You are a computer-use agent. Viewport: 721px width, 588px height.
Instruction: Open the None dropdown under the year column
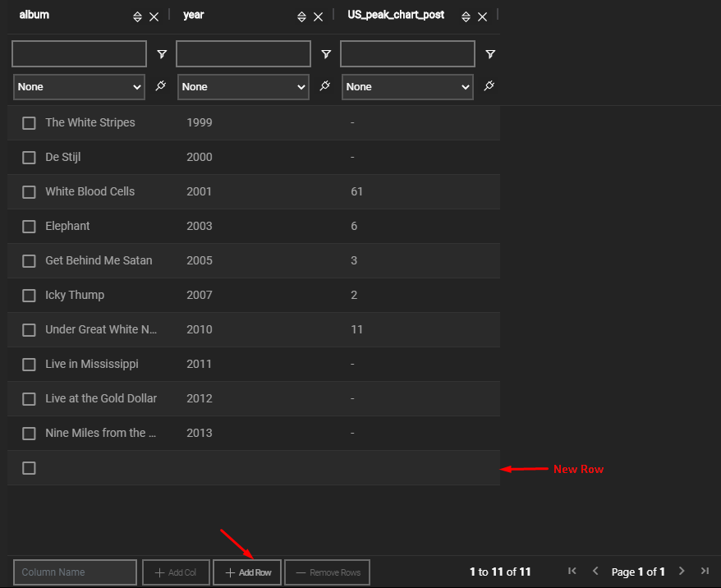pos(243,86)
